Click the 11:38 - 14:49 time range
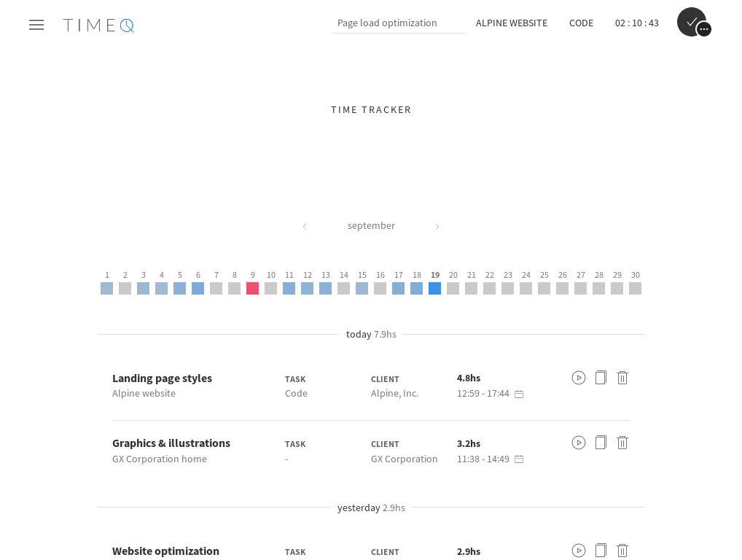Viewport: 742px width, 560px height. (483, 459)
